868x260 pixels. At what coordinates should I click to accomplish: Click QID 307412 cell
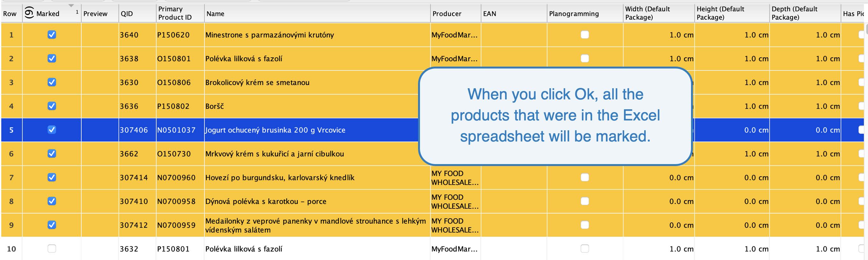coord(137,225)
